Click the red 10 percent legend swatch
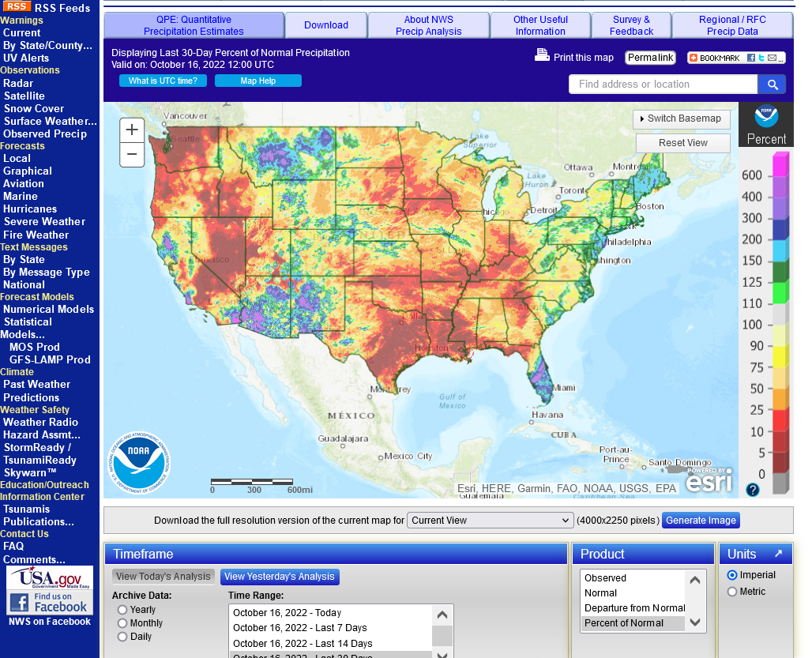The height and width of the screenshot is (658, 812). 780,420
